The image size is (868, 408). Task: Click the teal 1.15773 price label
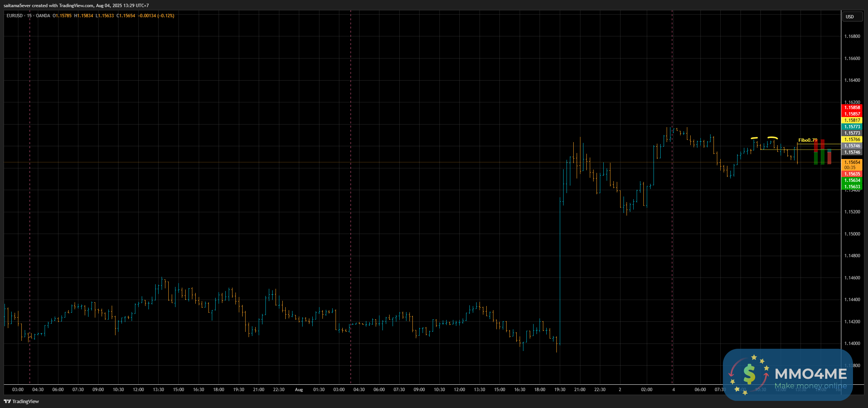point(852,127)
